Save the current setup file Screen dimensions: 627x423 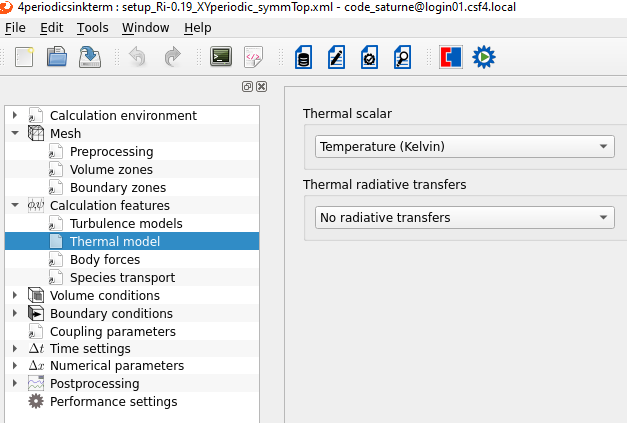90,58
